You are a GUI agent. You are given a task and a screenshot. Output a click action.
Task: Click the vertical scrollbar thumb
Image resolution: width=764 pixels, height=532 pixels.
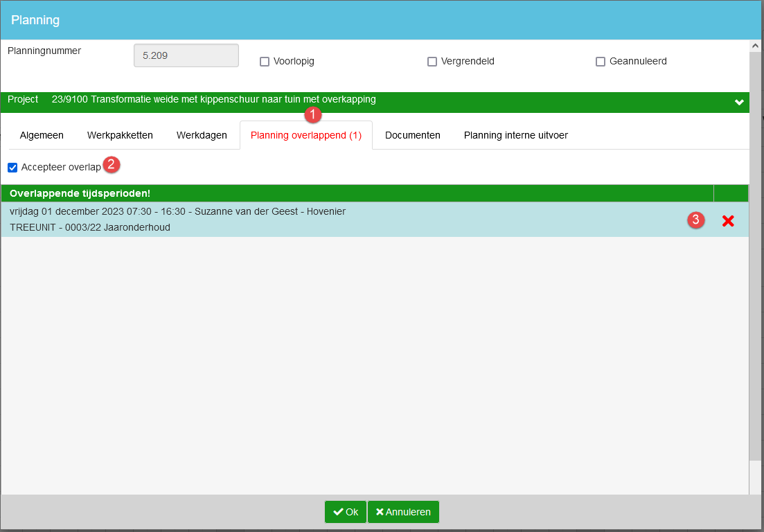pyautogui.click(x=756, y=256)
